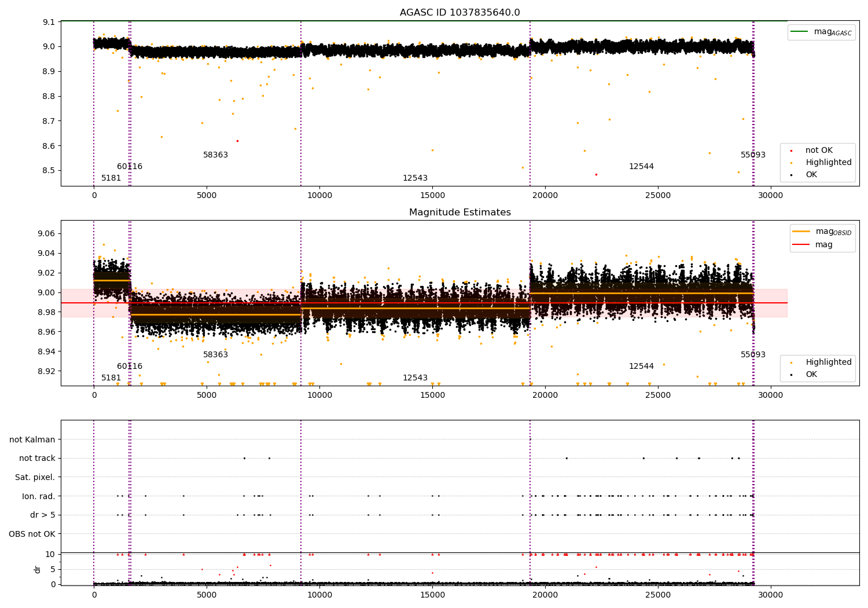Click the 'not Kalman' row label

pyautogui.click(x=32, y=440)
